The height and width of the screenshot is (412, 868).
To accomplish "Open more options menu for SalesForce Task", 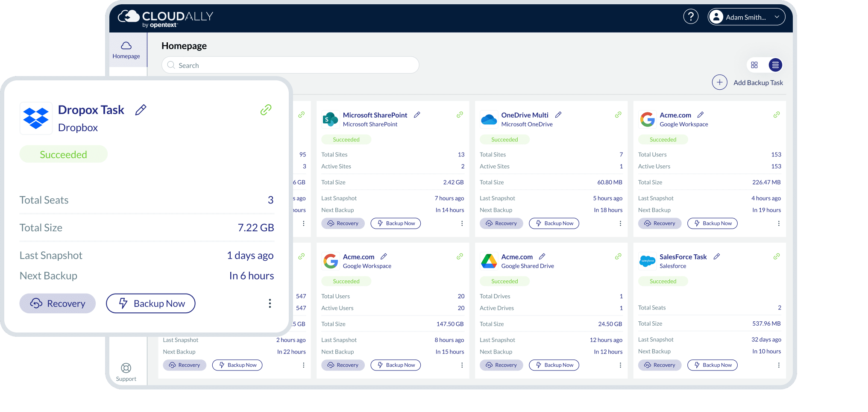I will (778, 365).
